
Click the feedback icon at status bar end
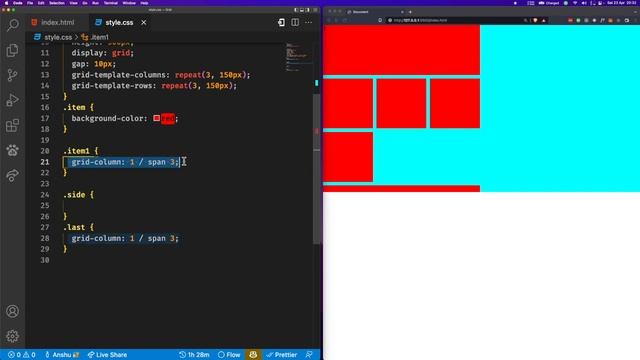tap(309, 355)
